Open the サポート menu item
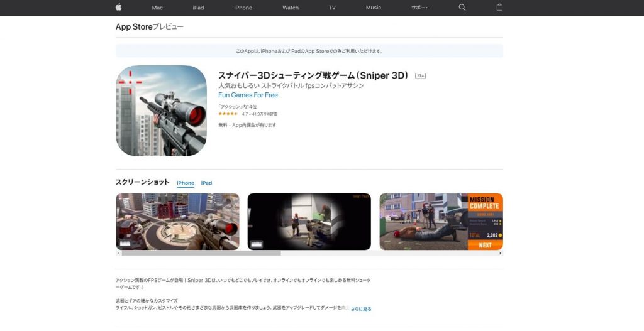644x331 pixels. 419,8
